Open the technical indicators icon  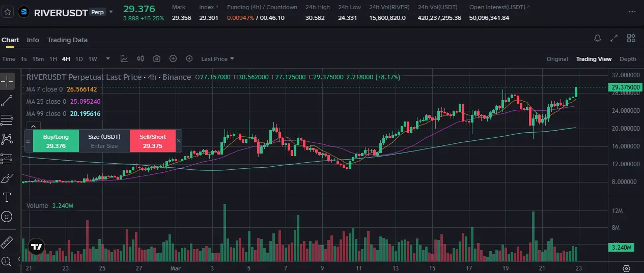click(x=124, y=59)
